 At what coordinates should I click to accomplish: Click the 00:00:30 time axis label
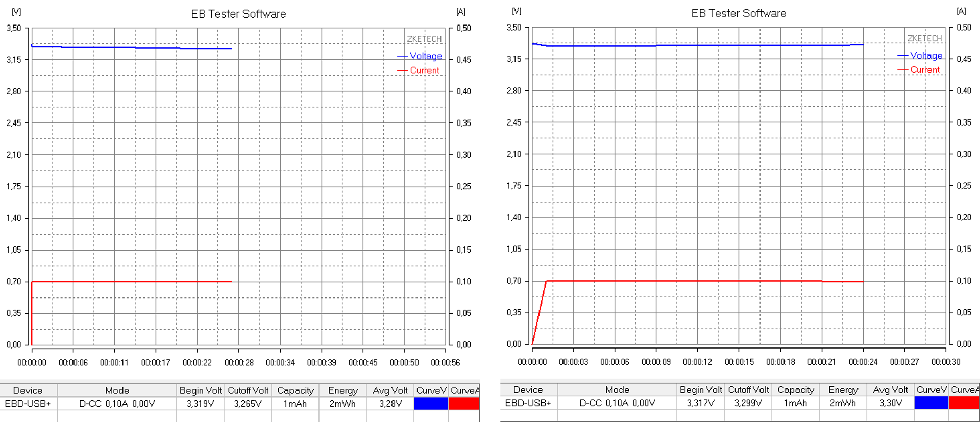[945, 362]
